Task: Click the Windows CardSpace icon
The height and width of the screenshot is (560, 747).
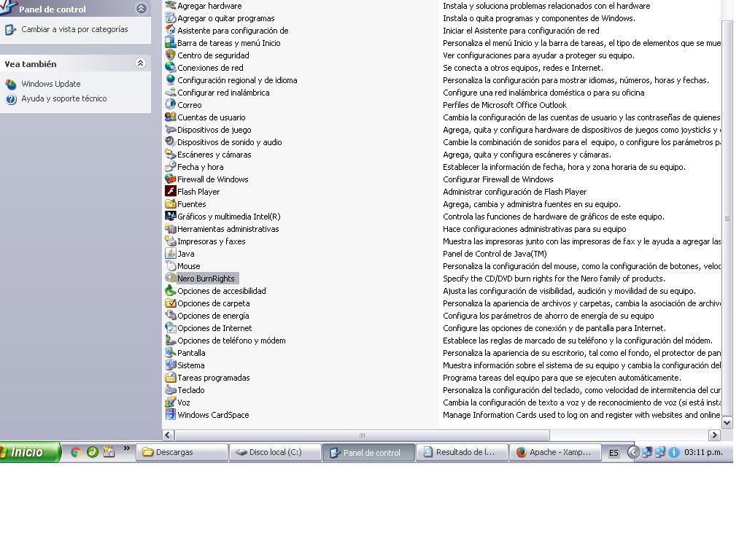Action: pyautogui.click(x=171, y=414)
